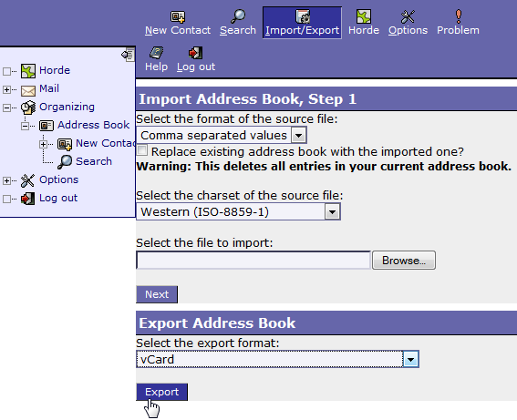Click the Horde icon in top toolbar
Viewport: 517px width, 420px height.
pos(364,16)
